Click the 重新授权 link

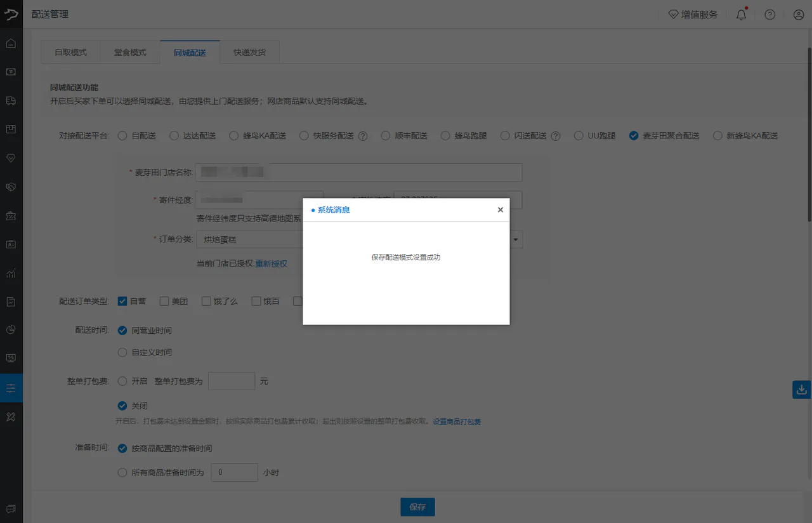272,263
